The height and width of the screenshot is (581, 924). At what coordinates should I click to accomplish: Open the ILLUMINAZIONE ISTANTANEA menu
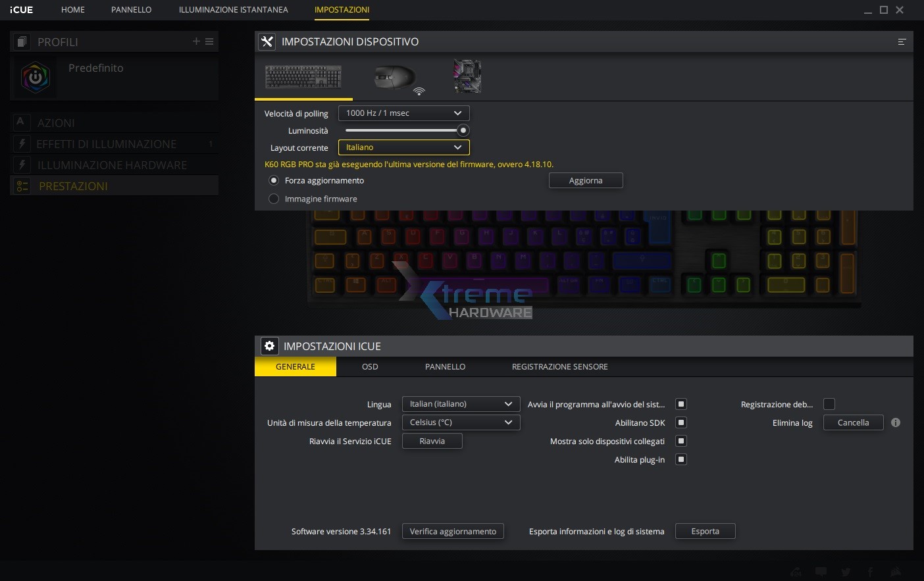tap(234, 10)
